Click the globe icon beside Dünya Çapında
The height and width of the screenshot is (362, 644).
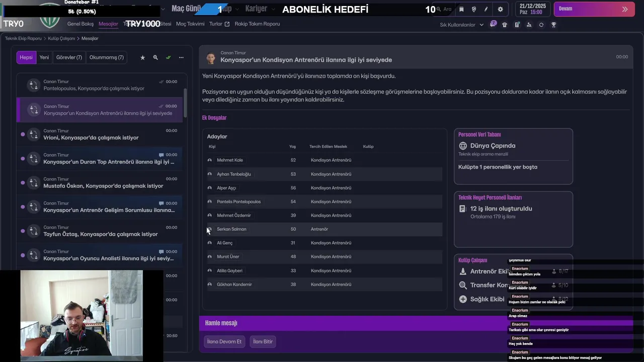point(463,146)
